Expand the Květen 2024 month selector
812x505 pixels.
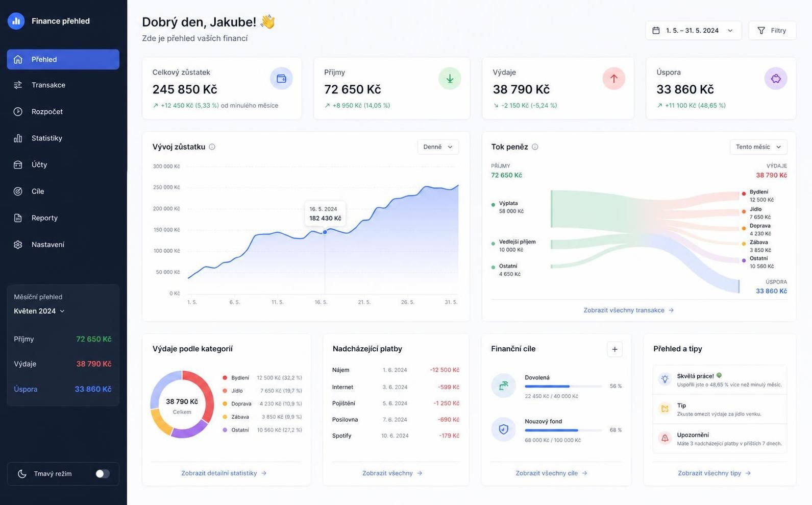point(39,311)
